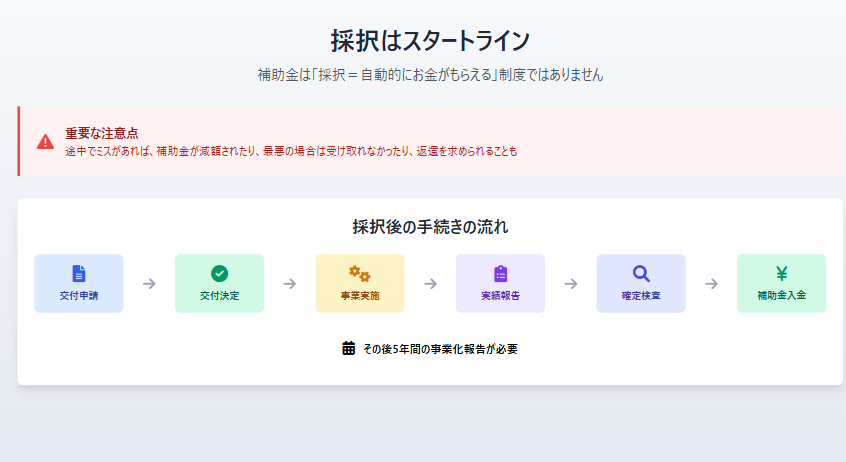846x462 pixels.
Task: Click the arrow between 交付決定 and 事業実施
Action: coord(290,283)
